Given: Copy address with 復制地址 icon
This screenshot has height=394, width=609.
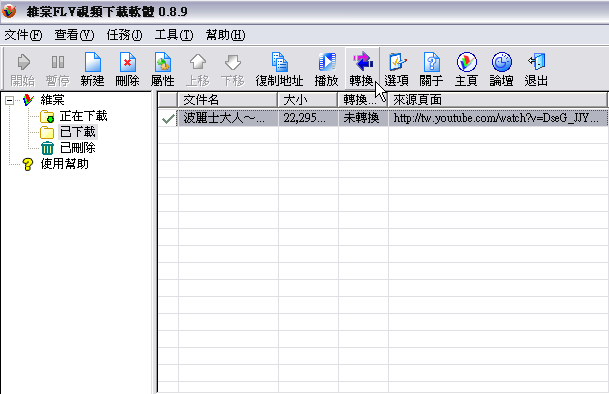Looking at the screenshot, I should (x=279, y=70).
